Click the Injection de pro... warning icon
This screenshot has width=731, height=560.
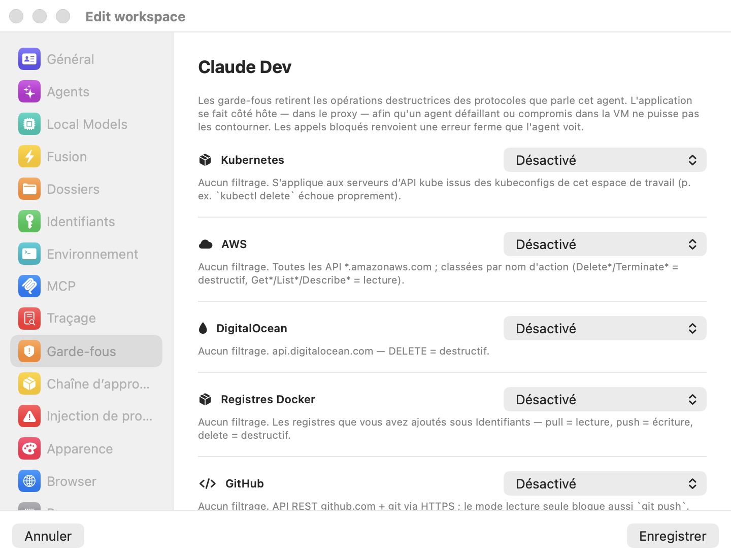pos(29,416)
